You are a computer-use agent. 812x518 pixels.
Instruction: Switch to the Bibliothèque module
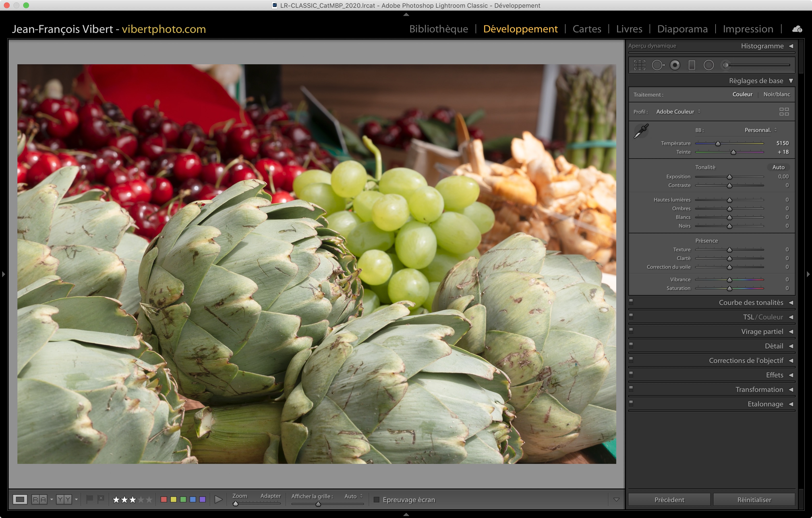(x=438, y=29)
